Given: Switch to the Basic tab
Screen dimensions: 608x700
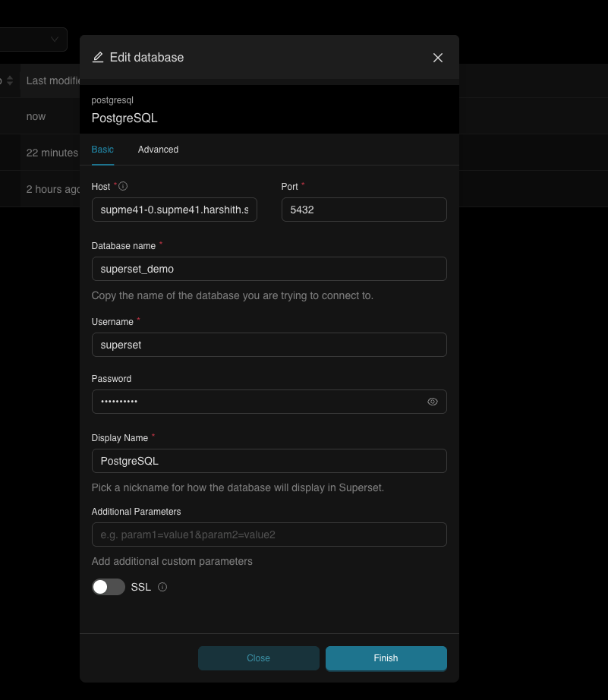Looking at the screenshot, I should (102, 150).
